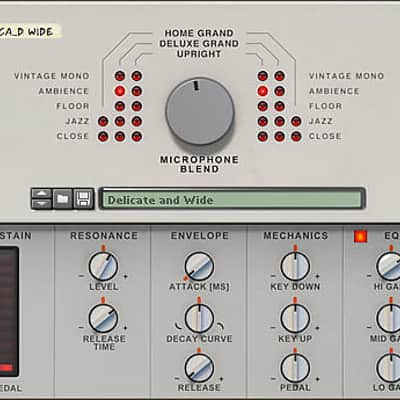Select left mic Deluxe Grand Ambience LED
The height and width of the screenshot is (400, 400).
(x=120, y=91)
